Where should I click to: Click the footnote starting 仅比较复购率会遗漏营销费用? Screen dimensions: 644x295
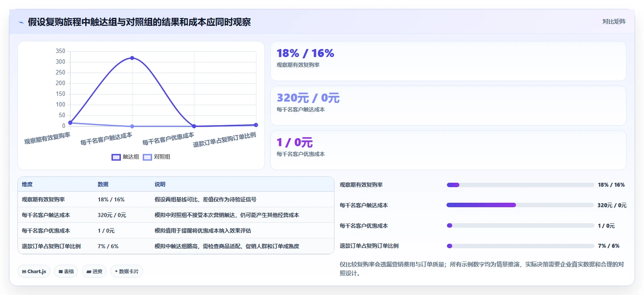point(482,269)
